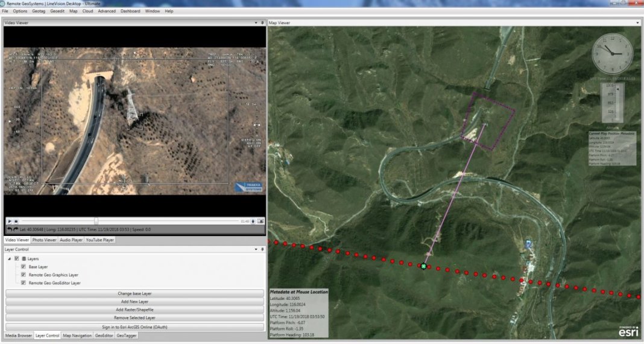Screen dimensions: 644x344
Task: Open the Map Viewer panel dropdown arrow
Action: [x=637, y=22]
